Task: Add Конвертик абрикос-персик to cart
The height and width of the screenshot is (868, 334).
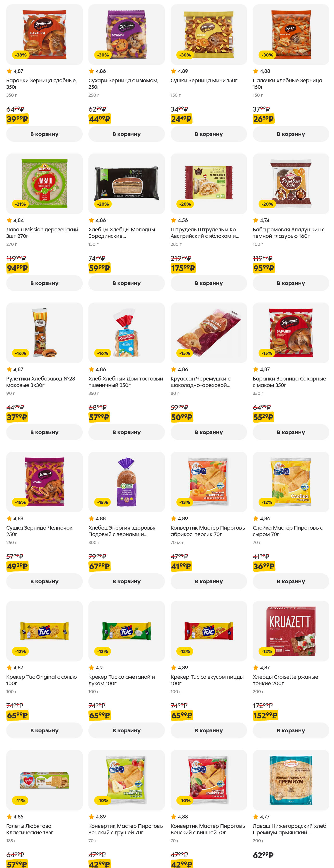Action: coord(208,581)
